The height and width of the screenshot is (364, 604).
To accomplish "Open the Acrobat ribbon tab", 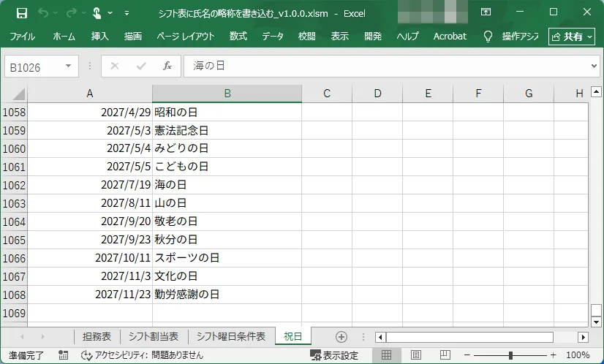I will [x=450, y=37].
